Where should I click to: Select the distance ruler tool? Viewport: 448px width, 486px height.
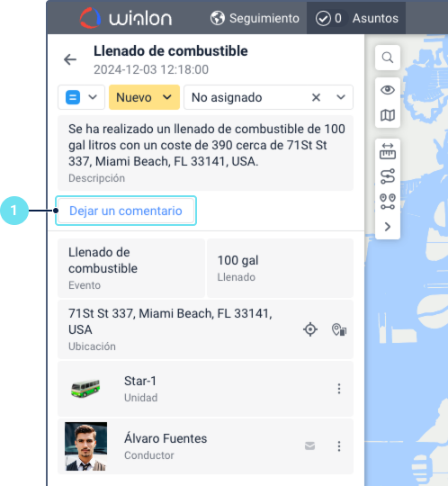pyautogui.click(x=387, y=151)
